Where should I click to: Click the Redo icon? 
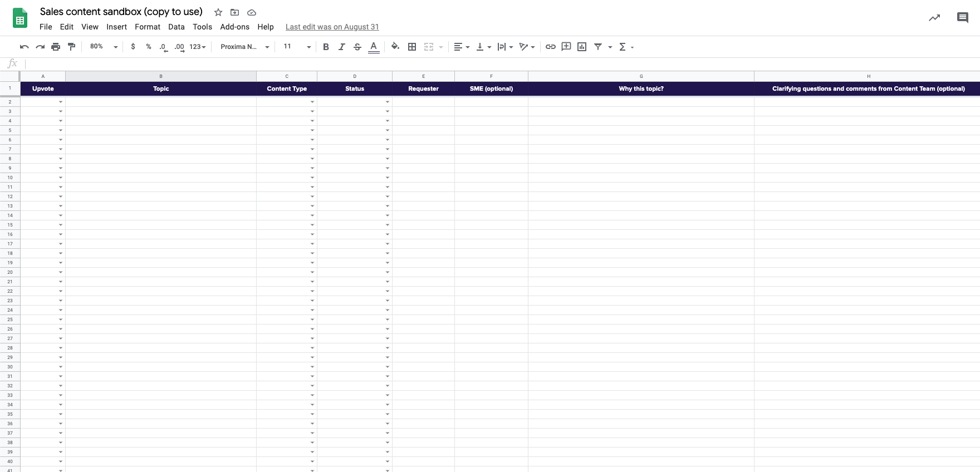point(40,47)
